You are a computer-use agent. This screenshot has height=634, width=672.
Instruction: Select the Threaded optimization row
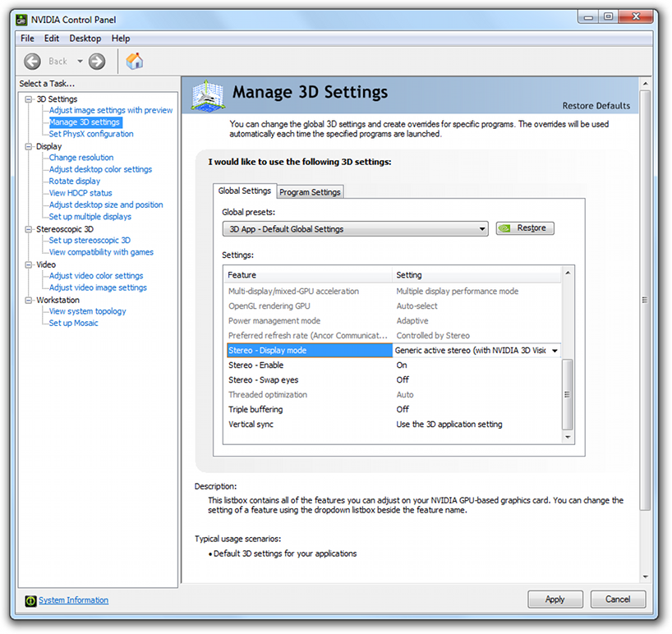[393, 394]
